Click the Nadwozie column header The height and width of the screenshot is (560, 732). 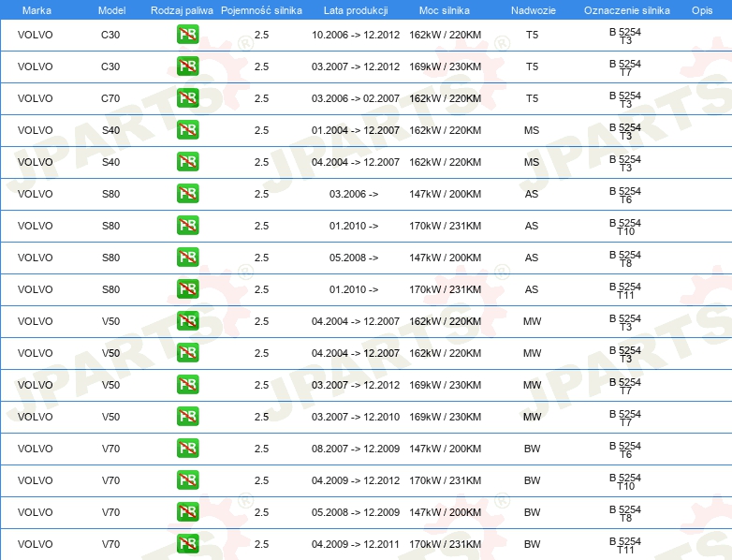click(534, 10)
